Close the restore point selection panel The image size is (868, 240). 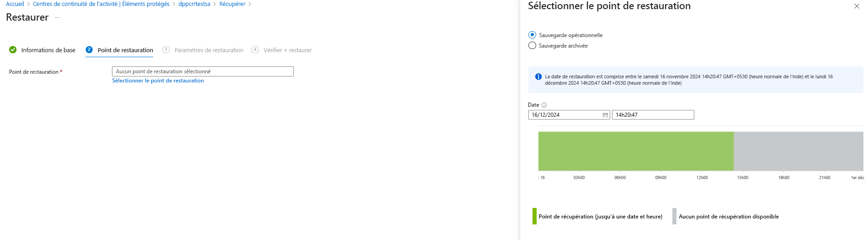(x=857, y=6)
